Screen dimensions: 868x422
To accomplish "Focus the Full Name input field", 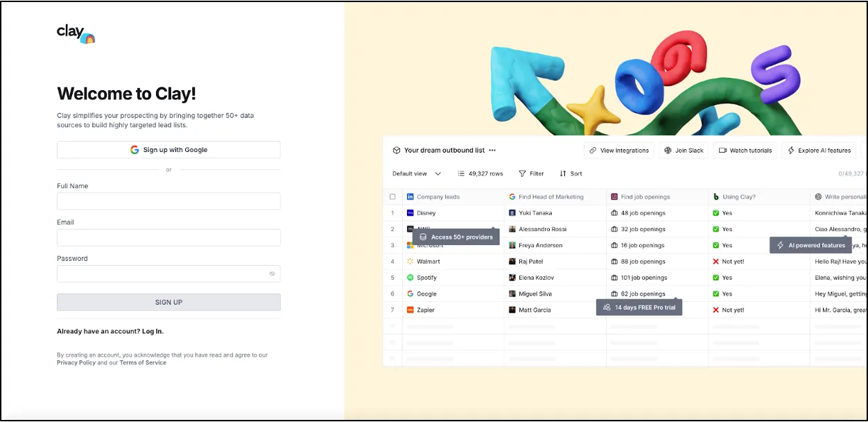I will (168, 201).
